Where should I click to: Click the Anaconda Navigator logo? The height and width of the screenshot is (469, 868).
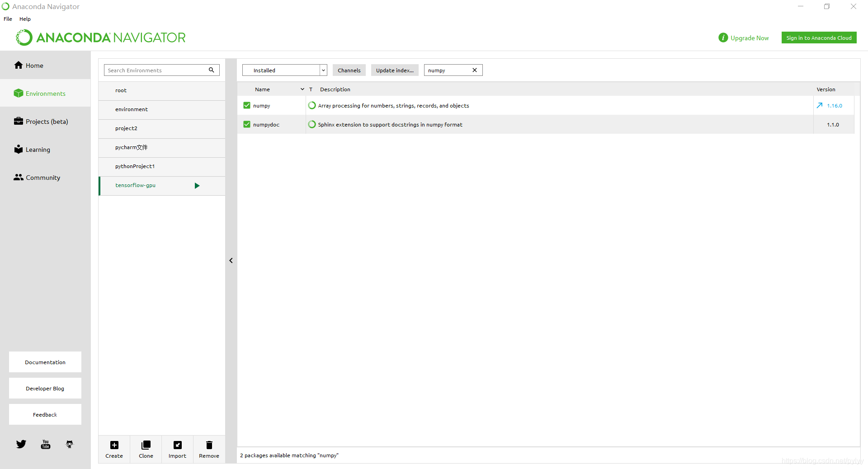pos(101,38)
